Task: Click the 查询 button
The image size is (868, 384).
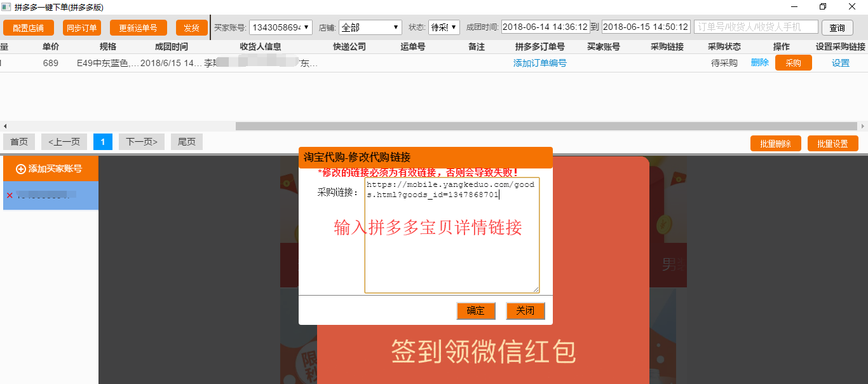Action: pos(837,28)
